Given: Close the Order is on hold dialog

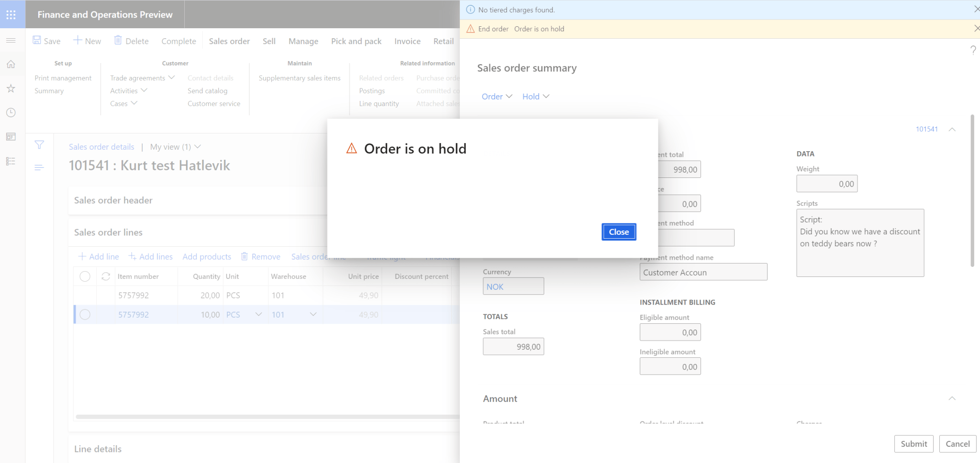Looking at the screenshot, I should [x=618, y=232].
